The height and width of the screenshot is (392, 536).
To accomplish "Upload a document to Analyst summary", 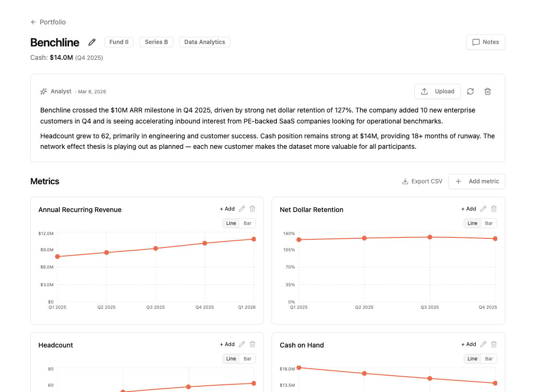I will pyautogui.click(x=437, y=91).
